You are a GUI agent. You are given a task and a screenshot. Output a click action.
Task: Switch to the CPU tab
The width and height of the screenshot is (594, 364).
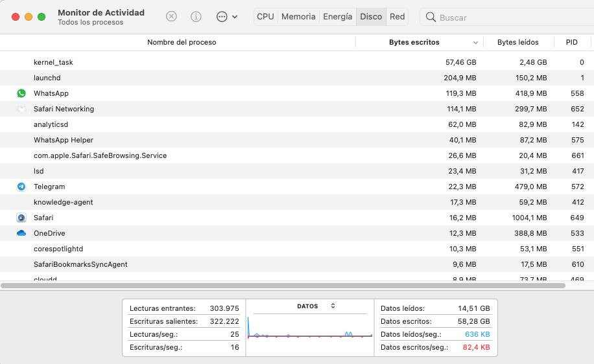click(265, 17)
